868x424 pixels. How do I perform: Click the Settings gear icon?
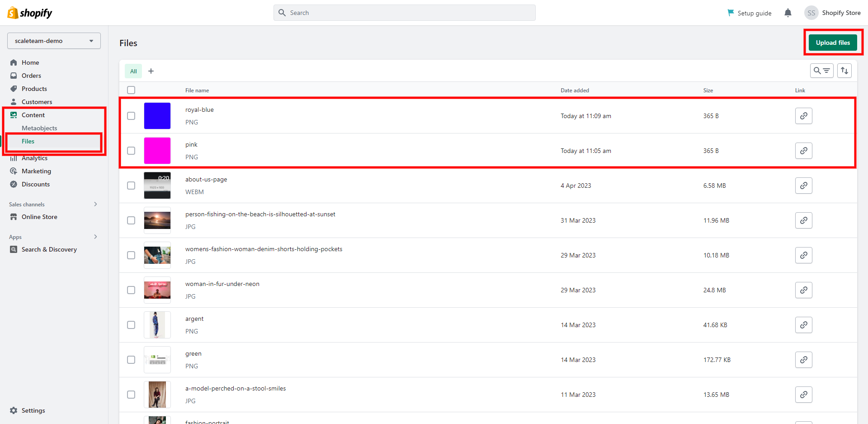pos(14,410)
